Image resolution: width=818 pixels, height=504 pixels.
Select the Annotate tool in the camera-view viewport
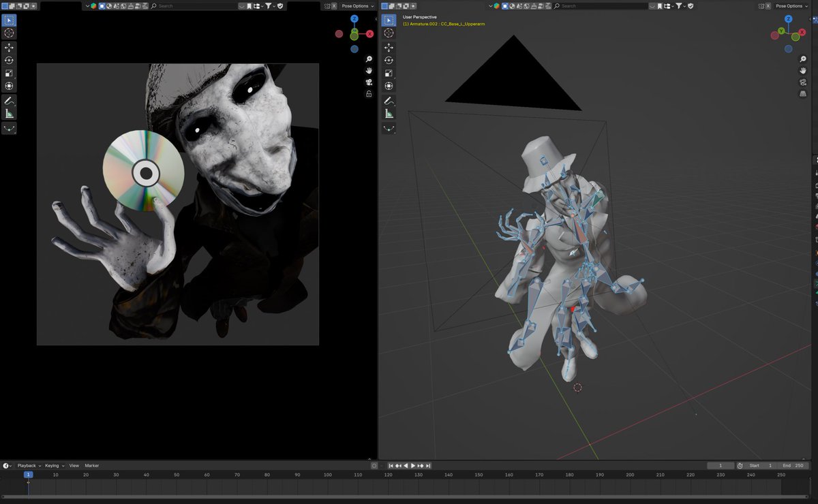[10, 101]
